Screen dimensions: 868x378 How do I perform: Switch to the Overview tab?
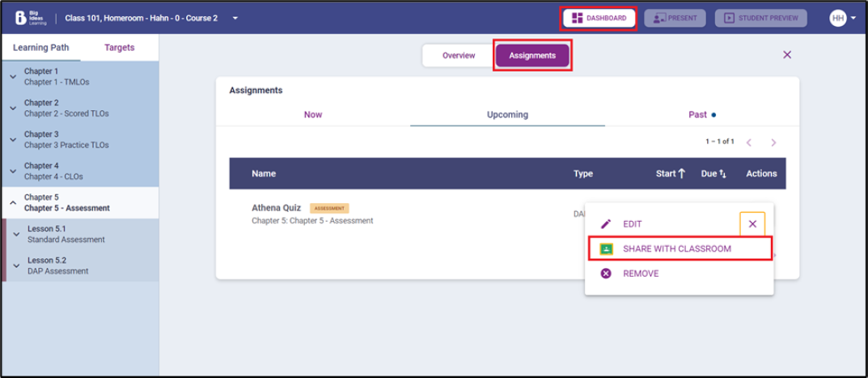tap(459, 55)
